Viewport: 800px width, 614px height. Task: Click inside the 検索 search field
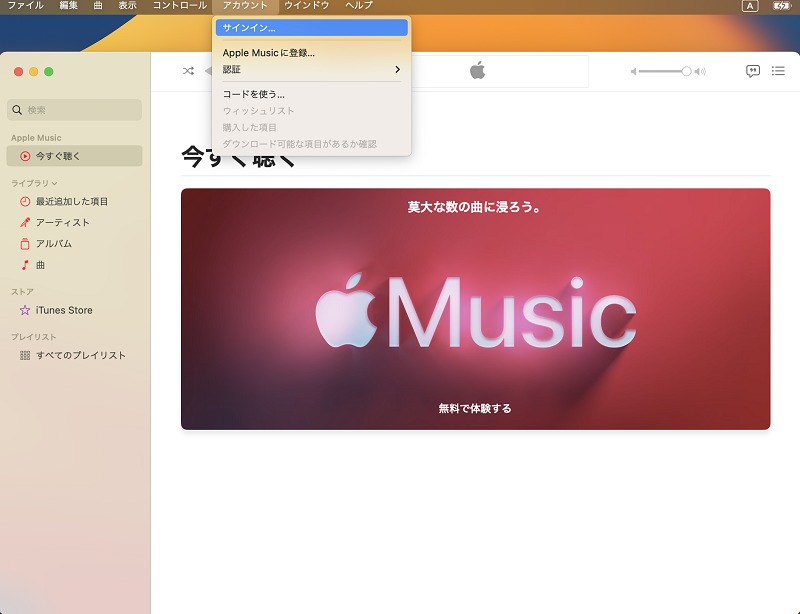(x=74, y=110)
